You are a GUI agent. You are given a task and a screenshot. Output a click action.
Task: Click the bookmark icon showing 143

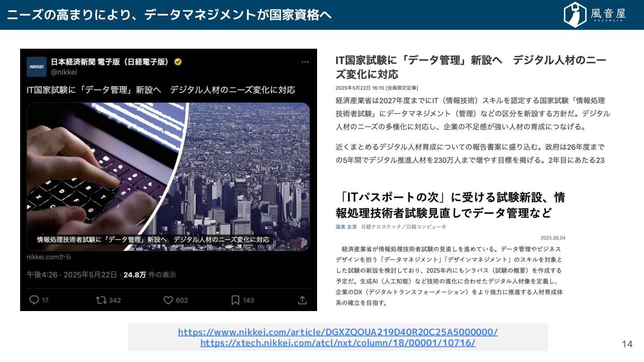click(x=235, y=300)
